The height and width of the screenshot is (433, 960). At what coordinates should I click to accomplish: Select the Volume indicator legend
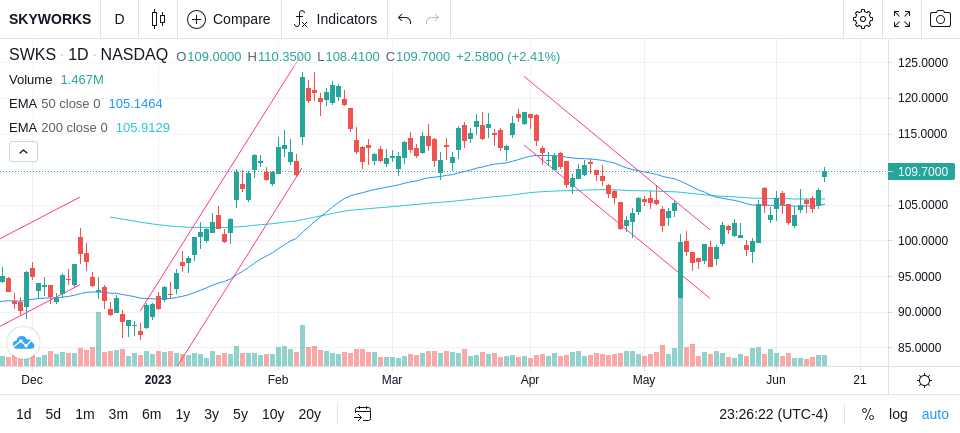[31, 80]
